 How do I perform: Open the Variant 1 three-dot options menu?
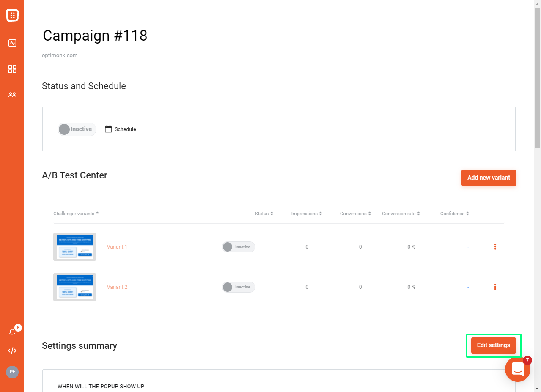[x=495, y=247]
